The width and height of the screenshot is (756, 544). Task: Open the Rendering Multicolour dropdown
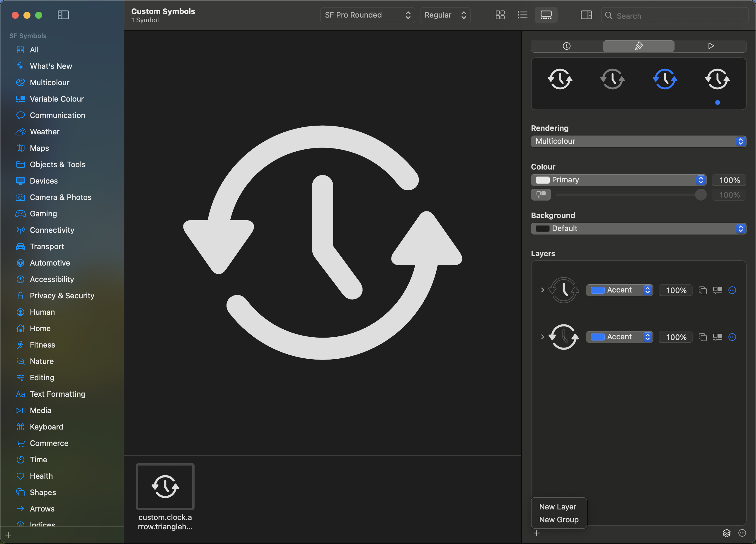[638, 141]
